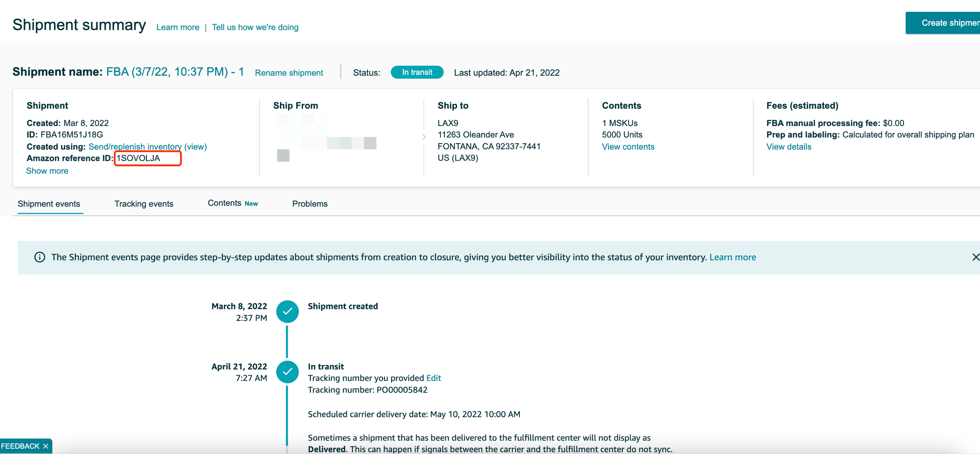
Task: Close the Shipment events info banner
Action: (975, 257)
